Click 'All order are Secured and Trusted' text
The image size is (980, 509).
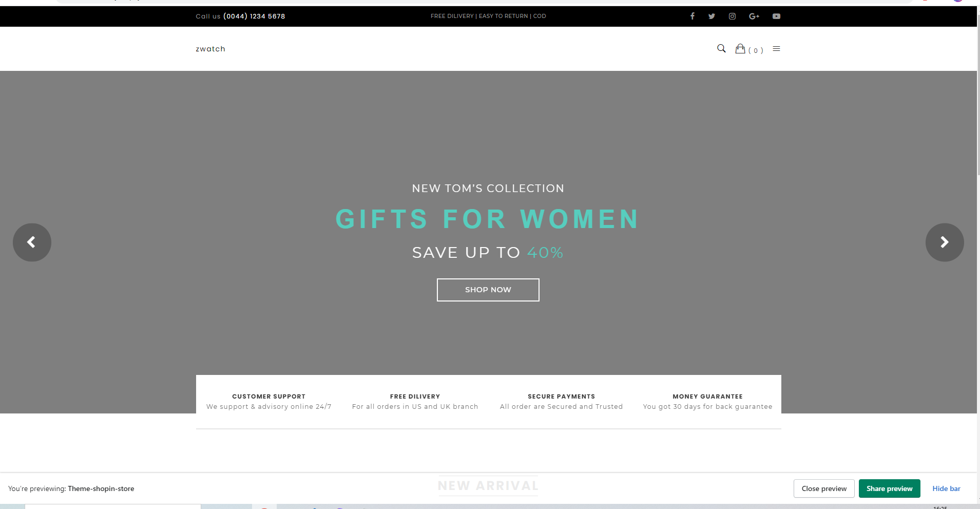562,407
